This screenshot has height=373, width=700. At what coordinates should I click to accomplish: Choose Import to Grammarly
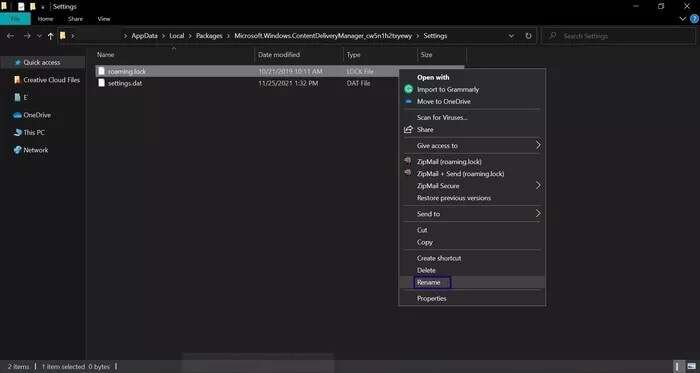pos(471,89)
